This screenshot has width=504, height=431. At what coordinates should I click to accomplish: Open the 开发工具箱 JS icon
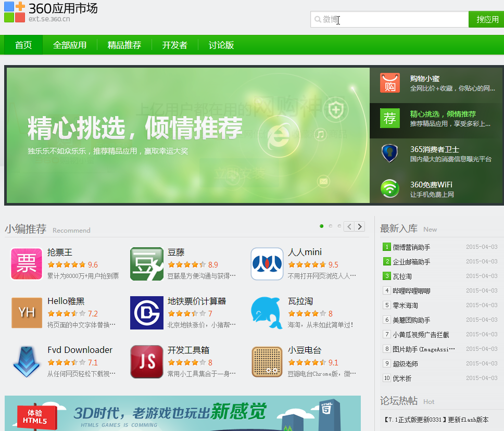click(x=147, y=362)
